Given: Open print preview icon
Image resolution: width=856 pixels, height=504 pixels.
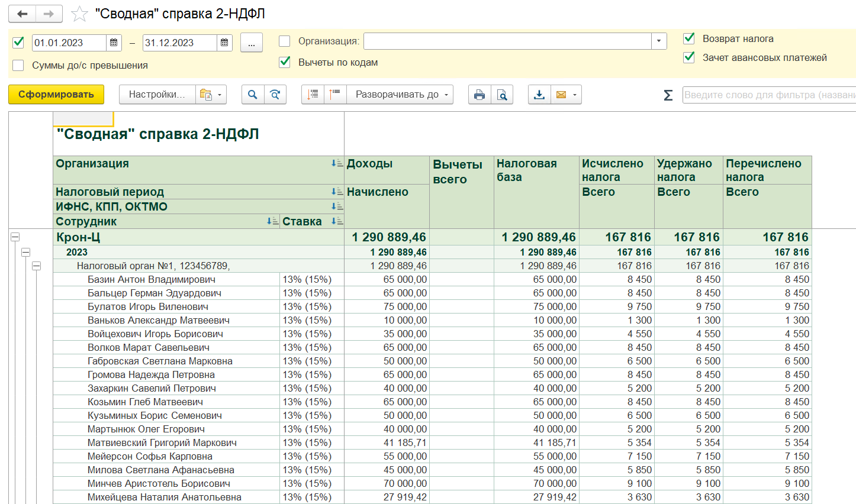Looking at the screenshot, I should pyautogui.click(x=502, y=95).
